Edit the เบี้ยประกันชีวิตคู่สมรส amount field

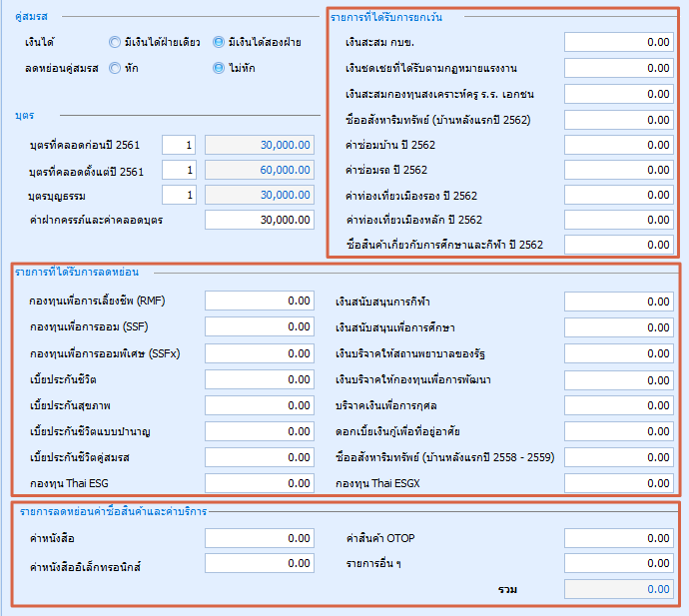tap(259, 456)
